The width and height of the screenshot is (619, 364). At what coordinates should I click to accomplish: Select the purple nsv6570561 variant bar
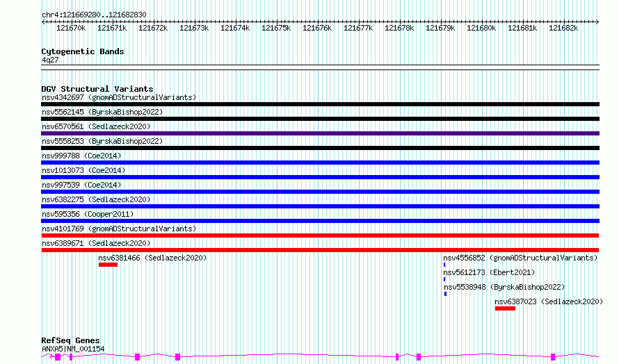click(x=320, y=133)
